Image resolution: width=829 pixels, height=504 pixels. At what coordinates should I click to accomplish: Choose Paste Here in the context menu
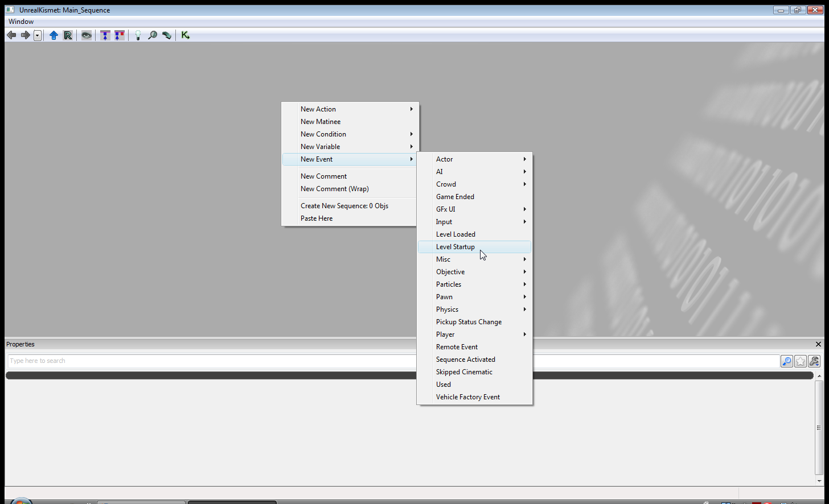pyautogui.click(x=351, y=218)
